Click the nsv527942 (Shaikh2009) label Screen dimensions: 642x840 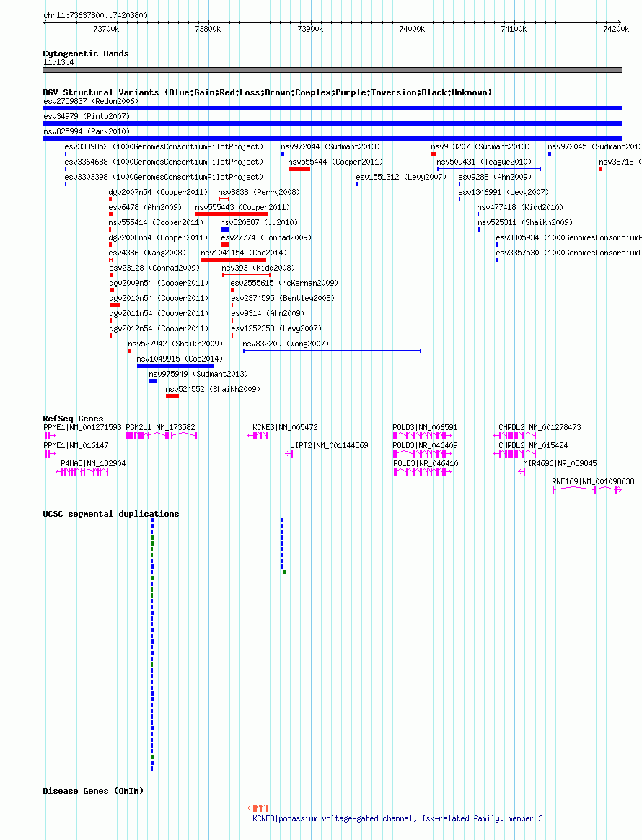(175, 344)
